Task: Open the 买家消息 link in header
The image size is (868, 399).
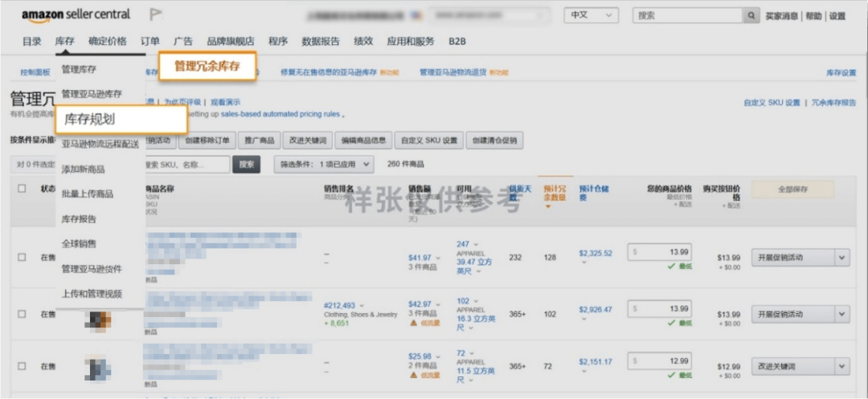Action: point(781,16)
